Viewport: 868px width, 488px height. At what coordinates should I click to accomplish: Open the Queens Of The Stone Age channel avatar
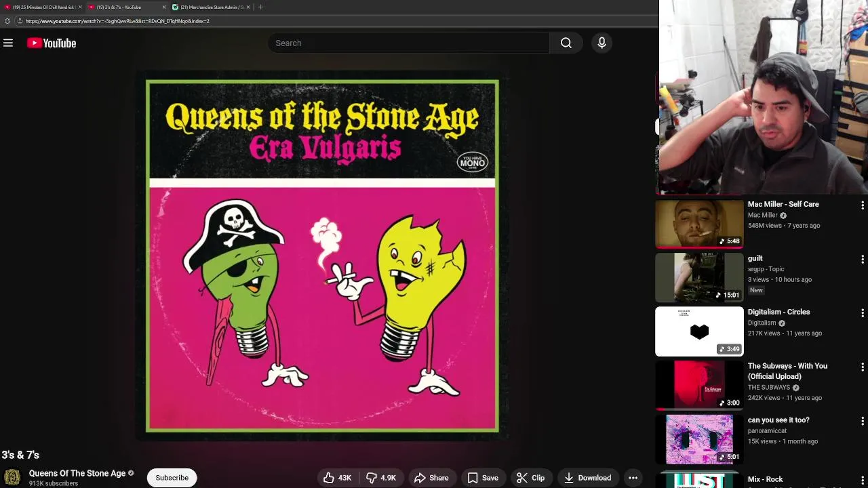pos(12,477)
